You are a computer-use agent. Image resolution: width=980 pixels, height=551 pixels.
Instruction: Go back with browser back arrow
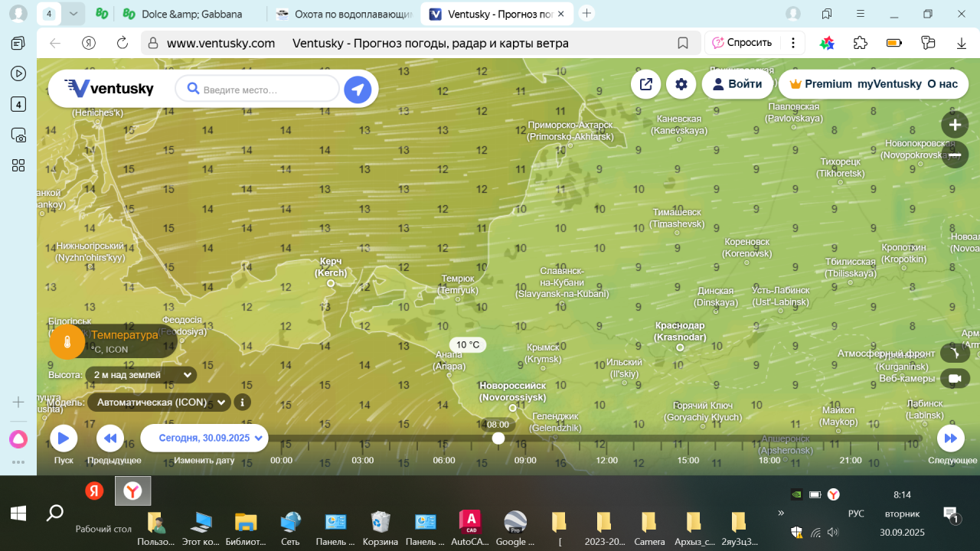[x=55, y=43]
